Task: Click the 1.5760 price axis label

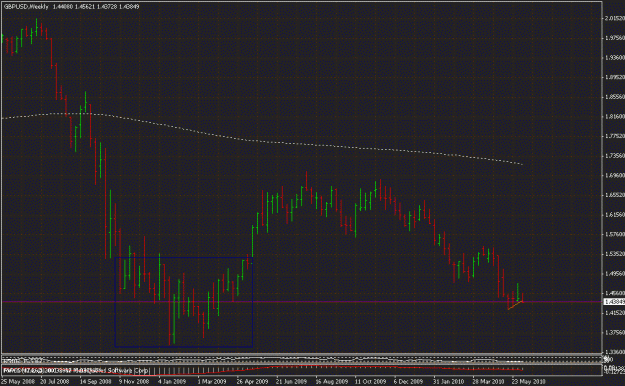Action: pos(615,234)
